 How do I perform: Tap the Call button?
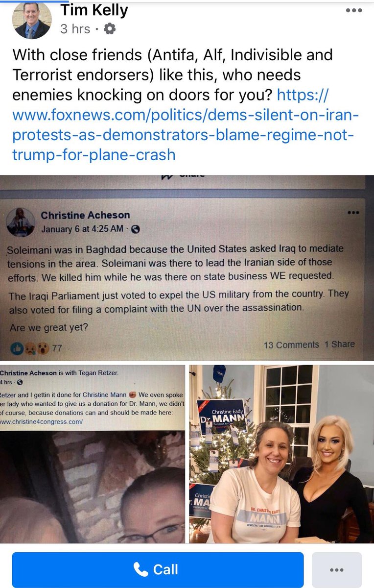[x=158, y=570]
